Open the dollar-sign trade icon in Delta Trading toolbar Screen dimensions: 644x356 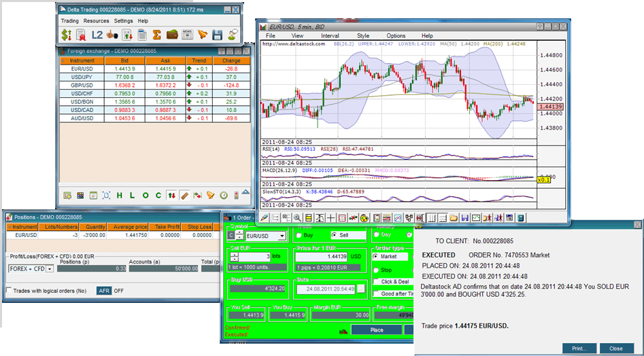[66, 35]
